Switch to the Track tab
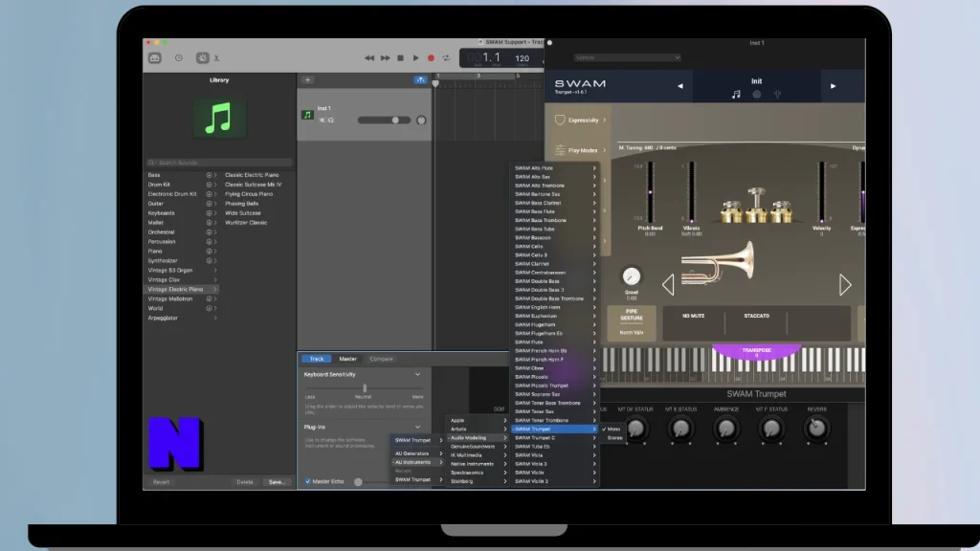This screenshot has width=980, height=551. pyautogui.click(x=317, y=360)
